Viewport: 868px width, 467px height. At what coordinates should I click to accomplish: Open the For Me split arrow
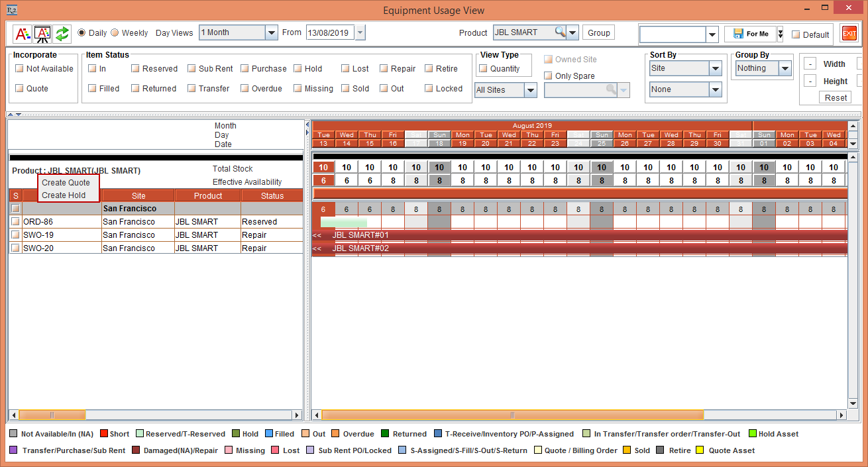[x=781, y=34]
